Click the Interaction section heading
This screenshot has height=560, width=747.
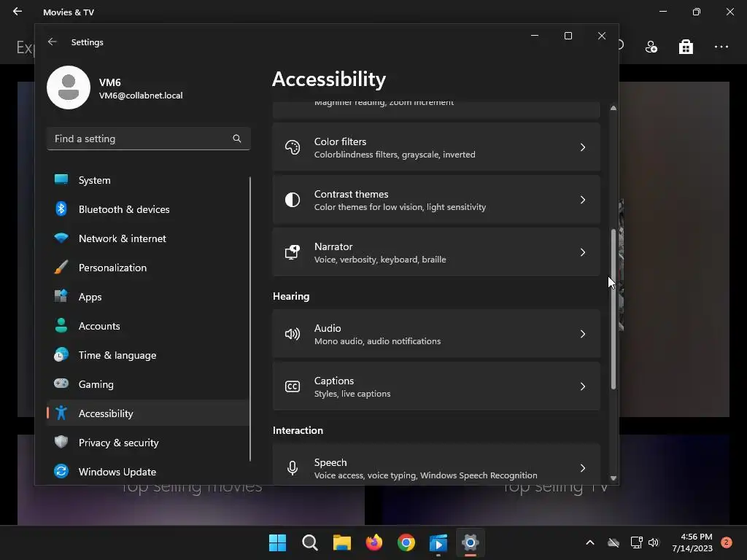tap(298, 430)
